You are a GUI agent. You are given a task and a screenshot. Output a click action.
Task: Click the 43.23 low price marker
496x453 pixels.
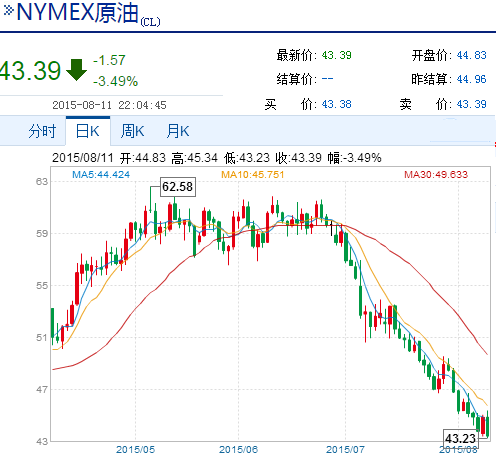tap(461, 438)
